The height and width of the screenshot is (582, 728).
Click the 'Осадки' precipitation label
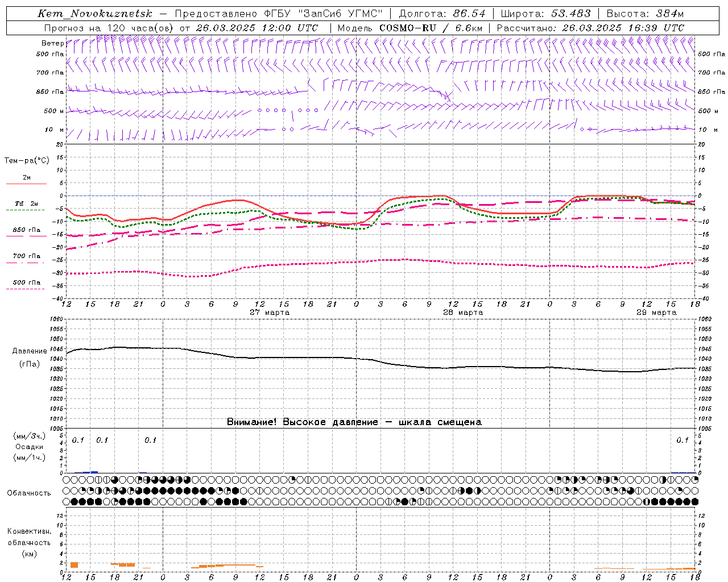click(x=30, y=447)
